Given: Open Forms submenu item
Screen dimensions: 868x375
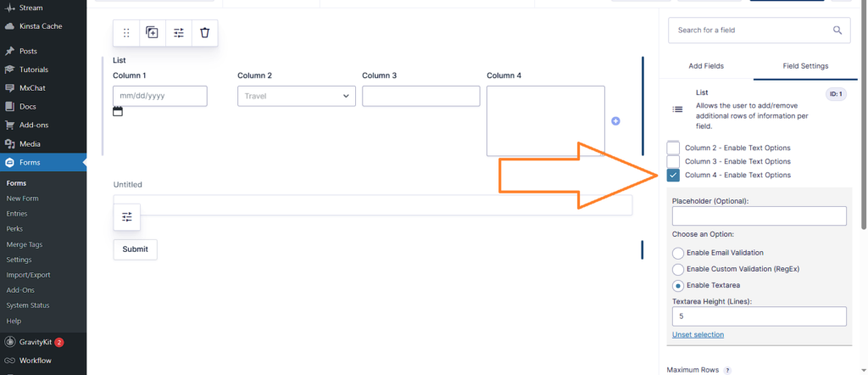Looking at the screenshot, I should coord(16,183).
